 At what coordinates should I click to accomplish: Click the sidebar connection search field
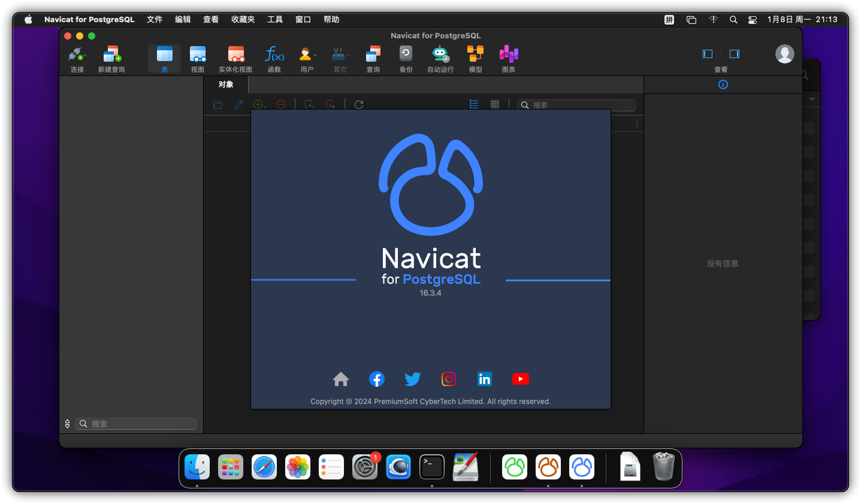(x=137, y=424)
